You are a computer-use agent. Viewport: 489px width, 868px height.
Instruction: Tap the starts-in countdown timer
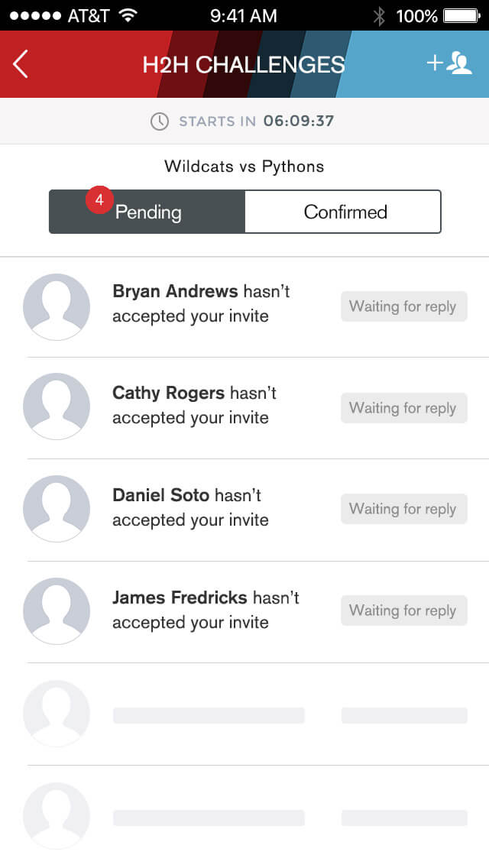(298, 121)
